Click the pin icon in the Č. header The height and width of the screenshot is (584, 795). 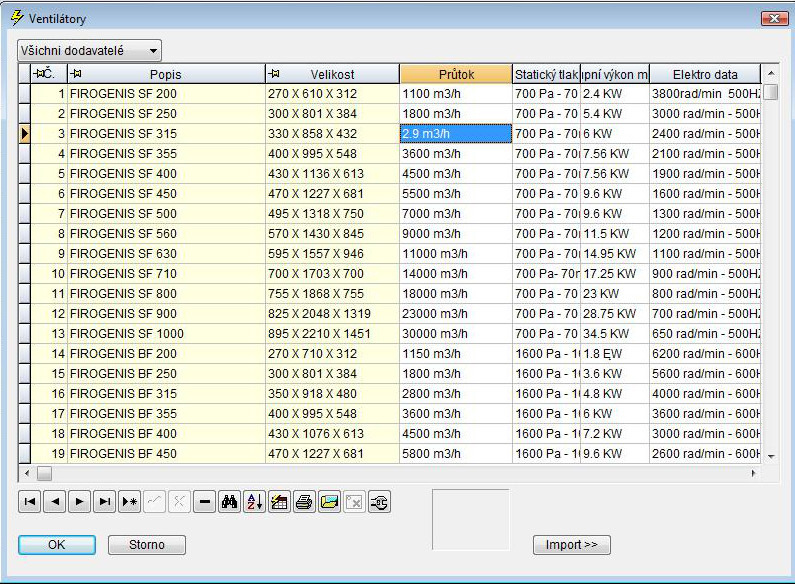(37, 74)
